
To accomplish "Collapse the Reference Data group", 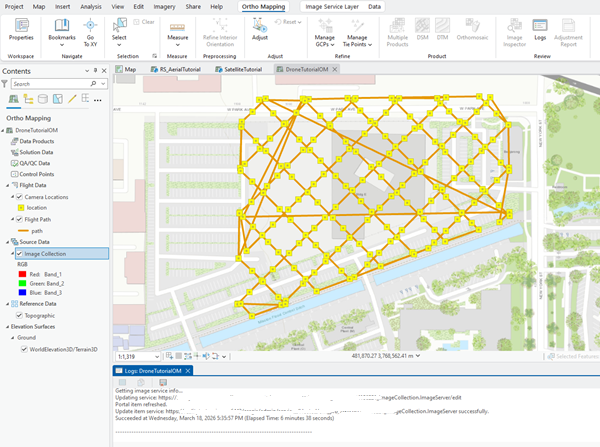I will coord(8,304).
